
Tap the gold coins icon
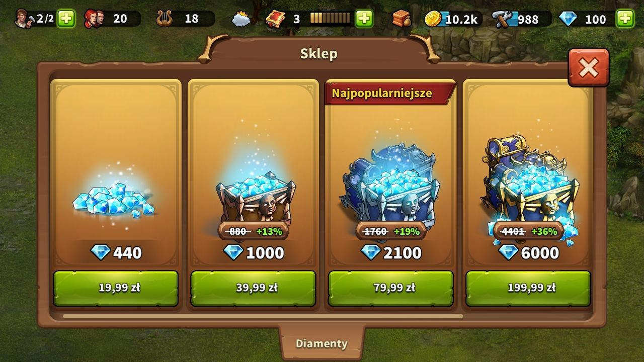(433, 19)
